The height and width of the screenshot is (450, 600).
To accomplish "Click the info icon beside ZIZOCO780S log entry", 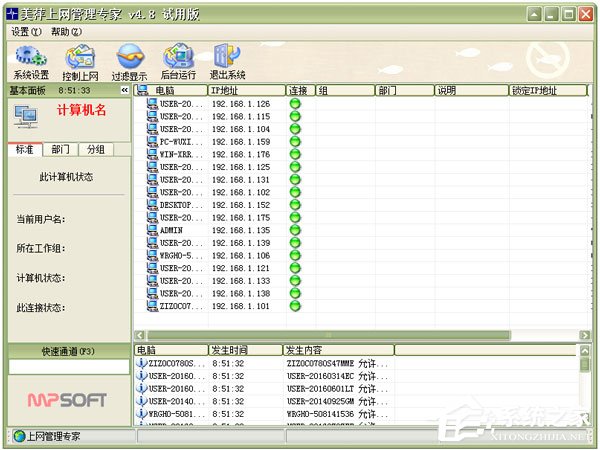I will [x=141, y=363].
